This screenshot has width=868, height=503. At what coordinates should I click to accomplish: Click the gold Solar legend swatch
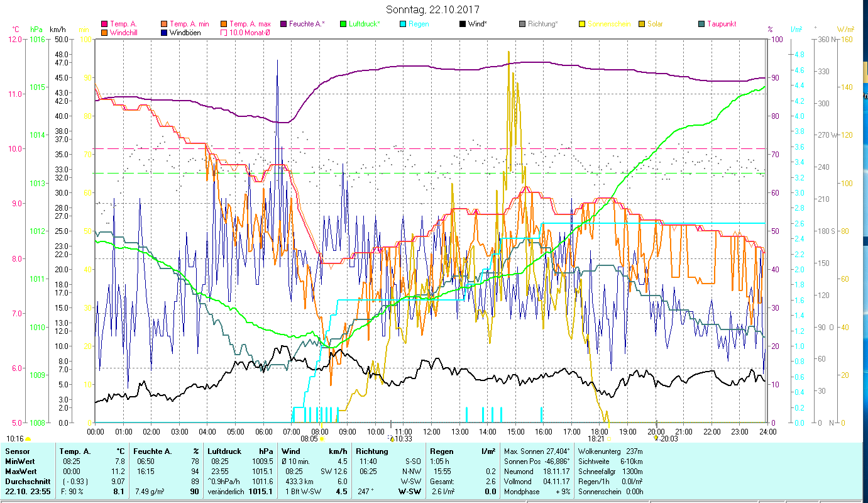(642, 24)
